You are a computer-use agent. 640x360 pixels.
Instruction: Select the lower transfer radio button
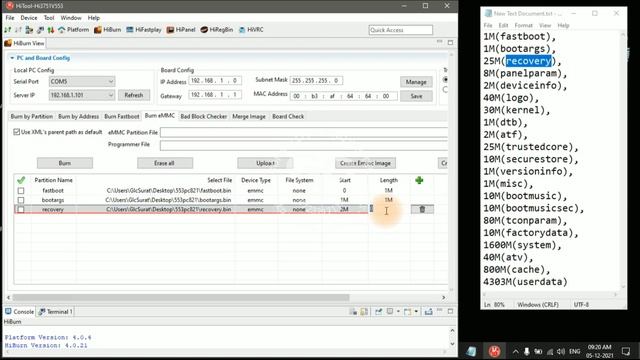point(445,89)
